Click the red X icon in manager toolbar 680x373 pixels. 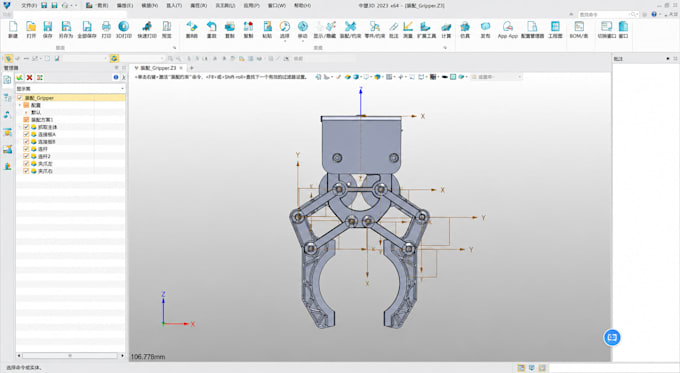click(x=29, y=78)
